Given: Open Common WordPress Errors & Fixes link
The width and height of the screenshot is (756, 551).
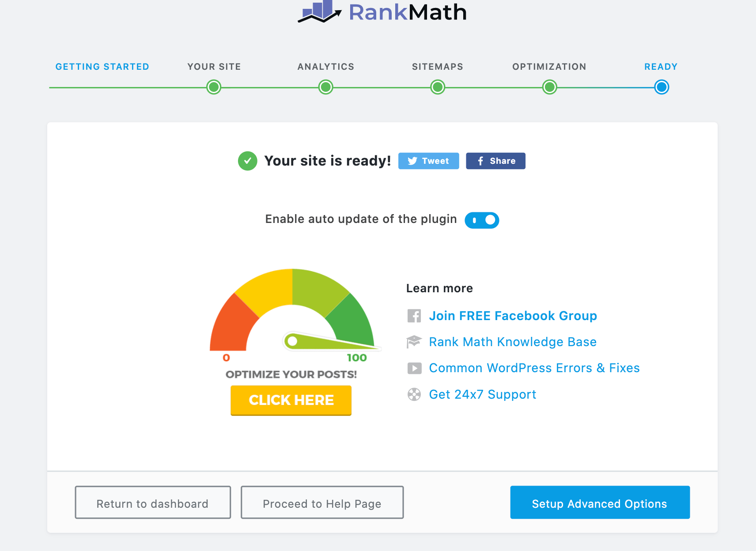Looking at the screenshot, I should coord(534,368).
